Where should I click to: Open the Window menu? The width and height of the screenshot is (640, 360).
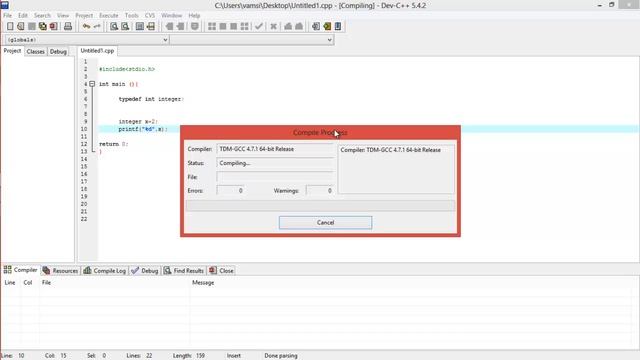171,15
